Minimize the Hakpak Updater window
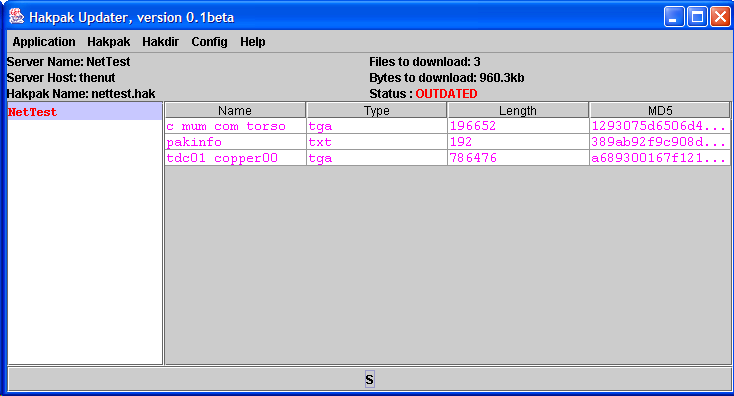734x396 pixels. click(x=674, y=17)
